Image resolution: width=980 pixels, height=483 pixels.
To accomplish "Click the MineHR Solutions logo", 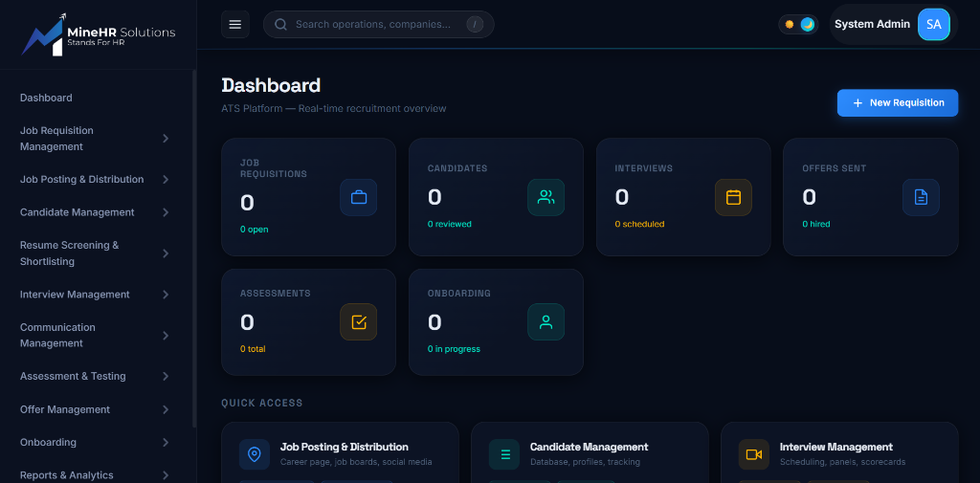I will 99,34.
